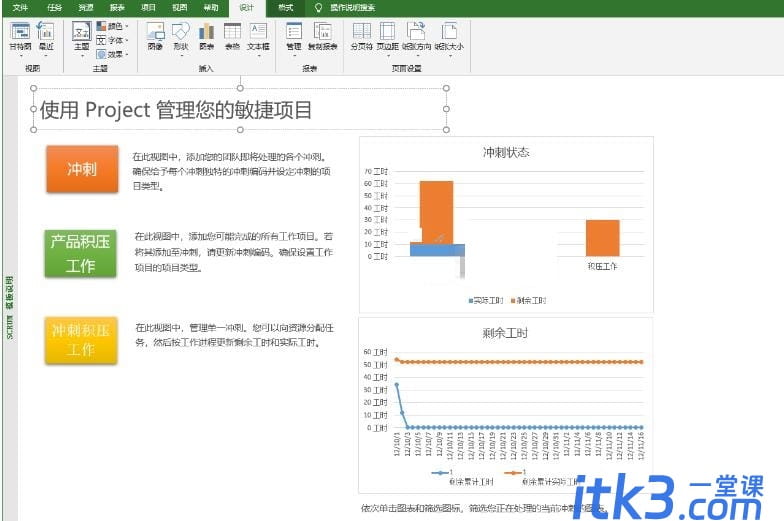Screen dimensions: 784x521
Task: Click the yellow 冲刺积压工作 button
Action: point(81,340)
